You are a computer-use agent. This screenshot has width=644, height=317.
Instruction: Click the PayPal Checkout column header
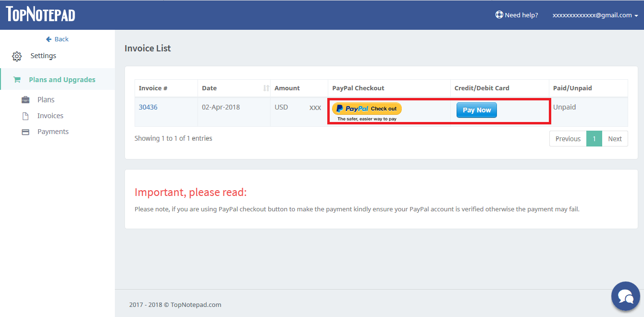[389, 88]
